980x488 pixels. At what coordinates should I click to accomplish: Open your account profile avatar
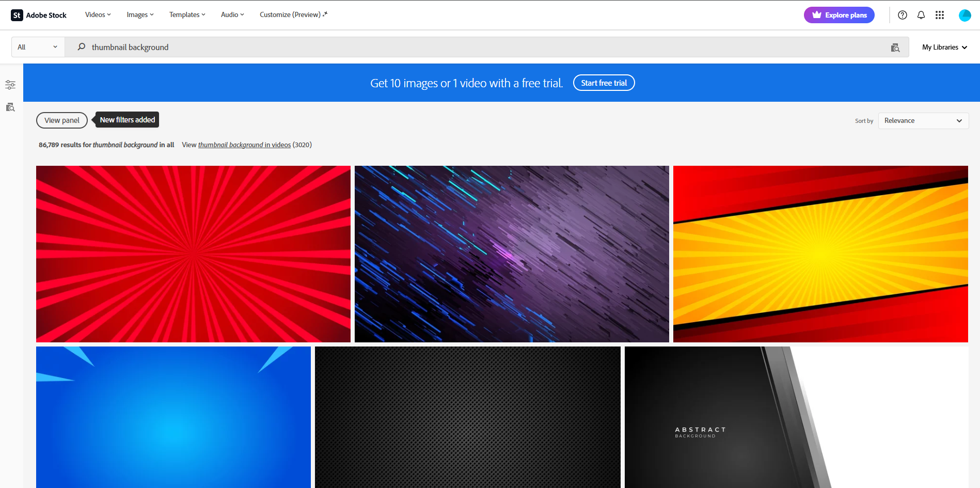(965, 15)
